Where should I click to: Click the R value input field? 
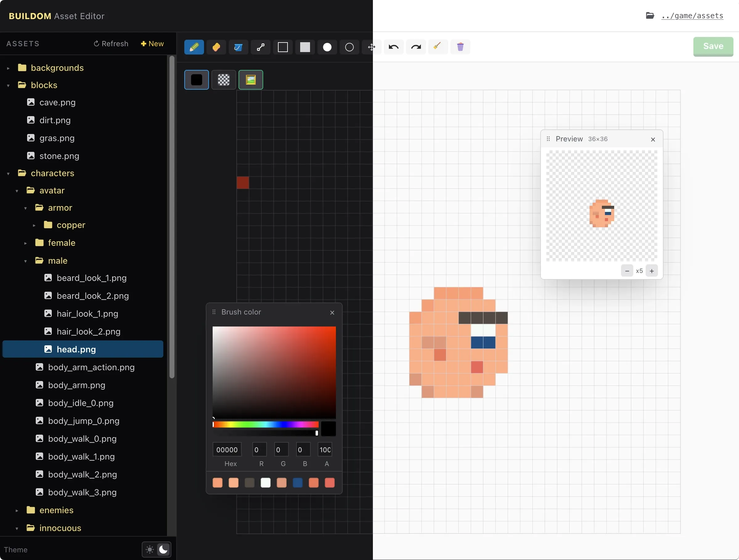click(x=259, y=450)
